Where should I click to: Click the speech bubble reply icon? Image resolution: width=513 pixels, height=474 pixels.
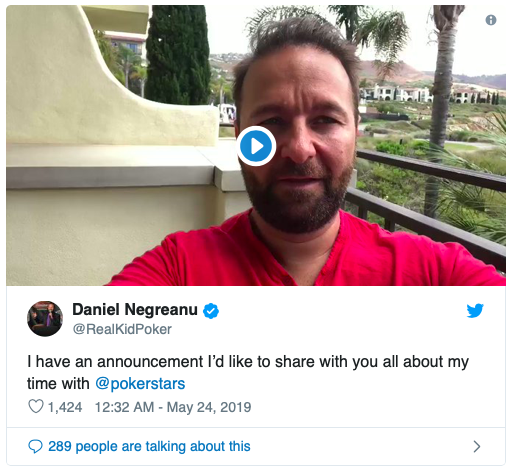pos(35,446)
